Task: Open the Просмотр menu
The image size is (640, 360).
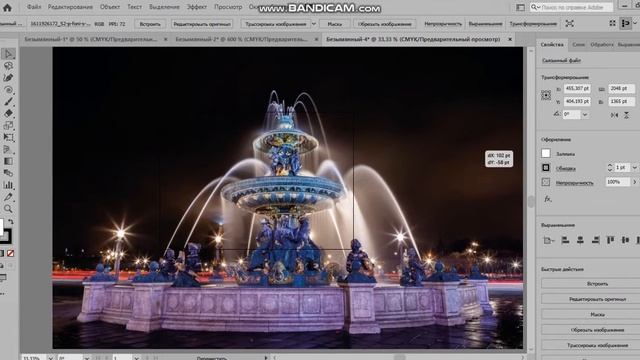Action: 228,7
